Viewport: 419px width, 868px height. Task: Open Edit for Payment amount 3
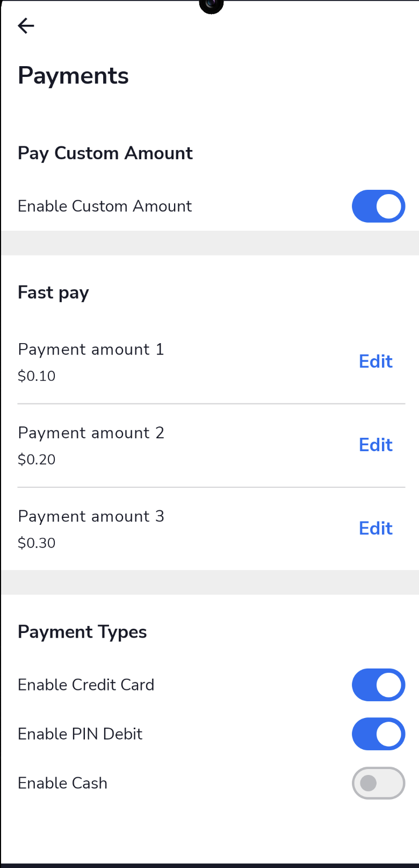coord(375,528)
